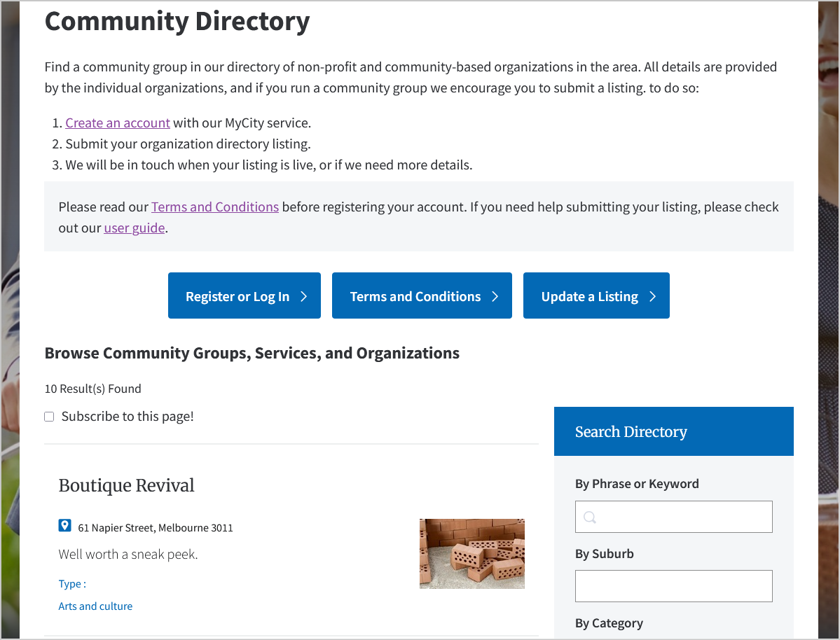Click the arrow icon on the Terms and Conditions button

point(495,295)
